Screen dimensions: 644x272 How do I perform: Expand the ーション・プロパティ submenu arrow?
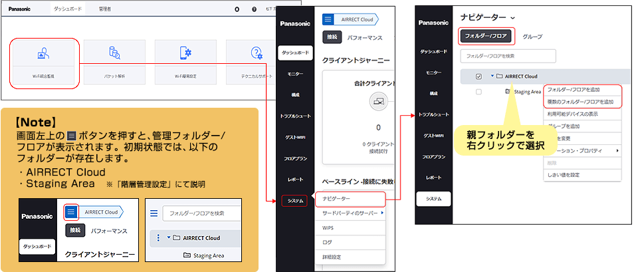617,151
